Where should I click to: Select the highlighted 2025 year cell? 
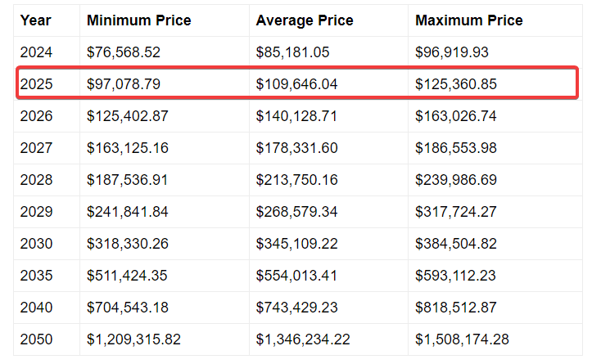coord(36,84)
